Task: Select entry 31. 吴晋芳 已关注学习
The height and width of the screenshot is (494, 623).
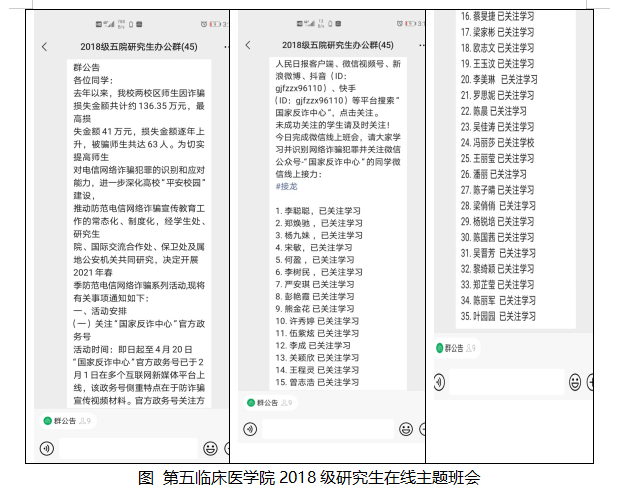Action: (498, 253)
